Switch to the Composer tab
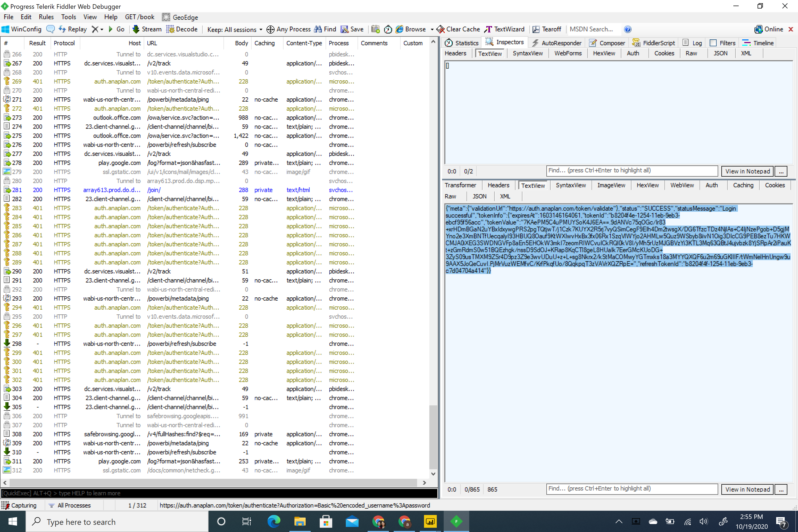The height and width of the screenshot is (532, 798). (x=607, y=43)
